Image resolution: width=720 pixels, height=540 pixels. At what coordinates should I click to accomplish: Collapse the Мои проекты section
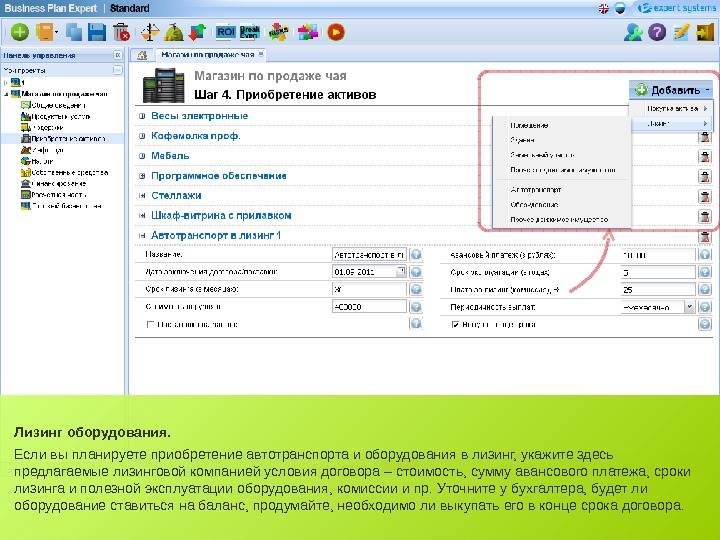click(118, 70)
